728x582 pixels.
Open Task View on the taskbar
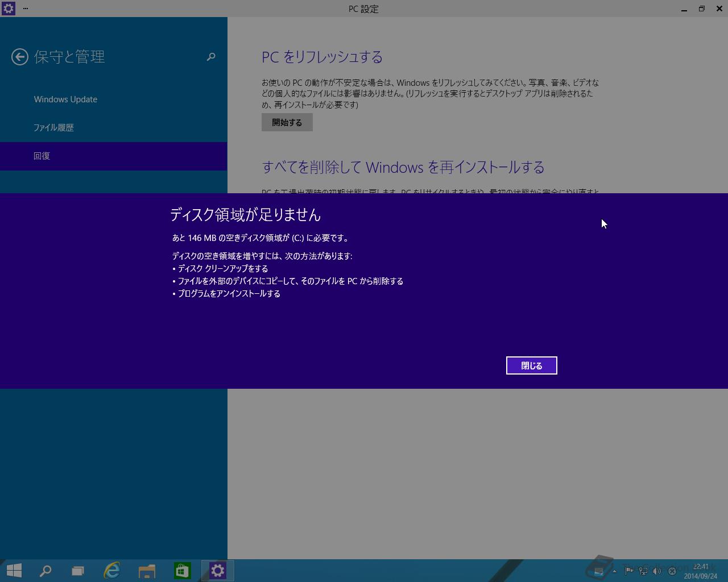coord(78,571)
